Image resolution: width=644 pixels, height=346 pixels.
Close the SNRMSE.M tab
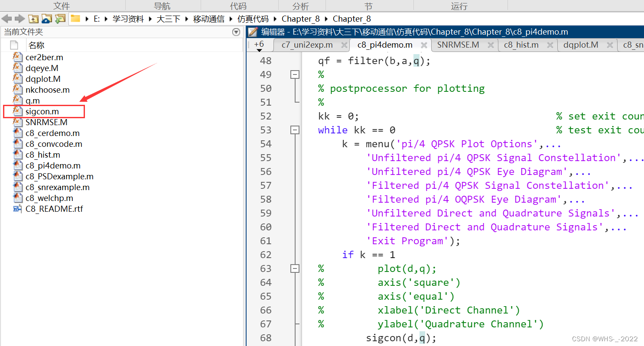491,45
